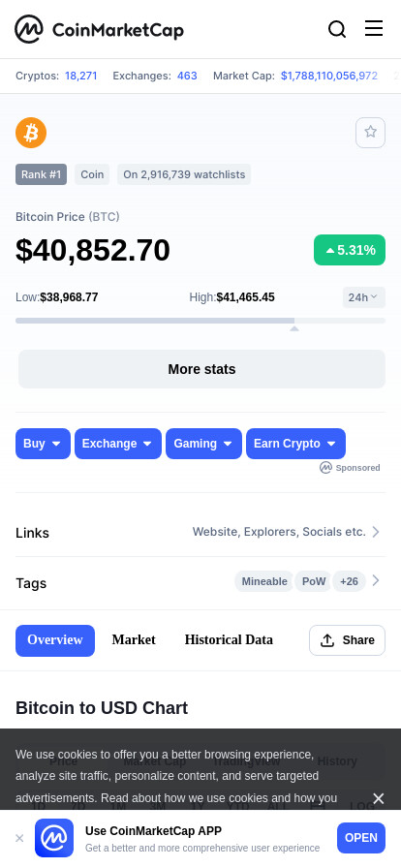Switch to the Market tab
The height and width of the screenshot is (868, 401).
coord(134,640)
